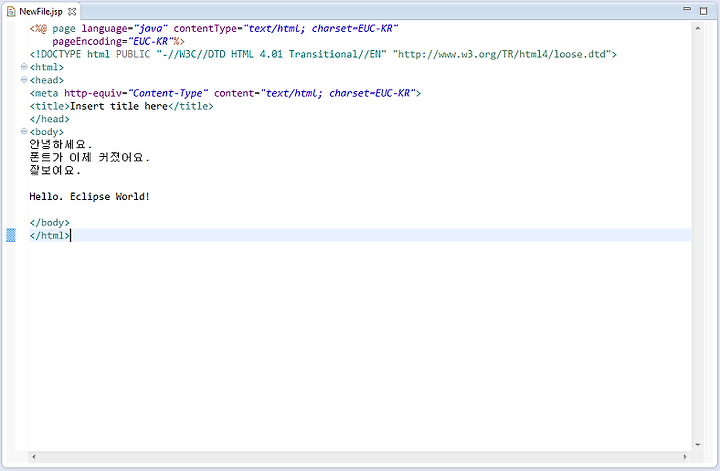Click the "안녕하세요." line

coord(61,145)
